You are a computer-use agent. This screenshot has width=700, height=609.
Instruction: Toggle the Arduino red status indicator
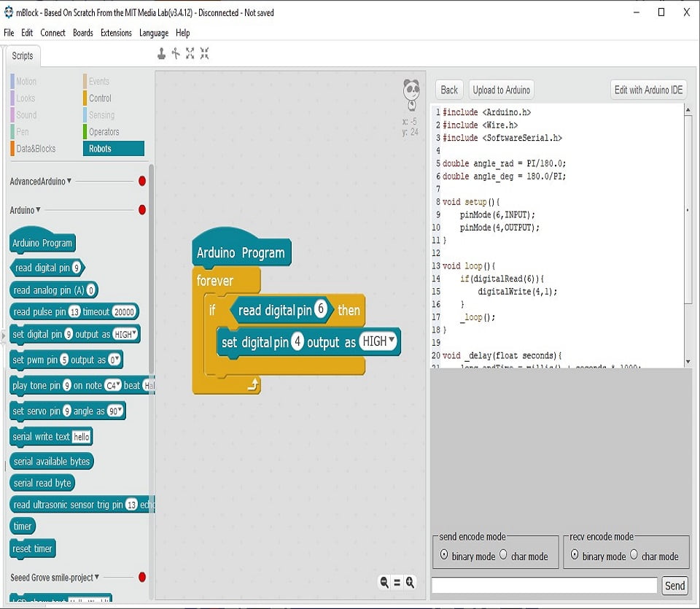point(142,209)
